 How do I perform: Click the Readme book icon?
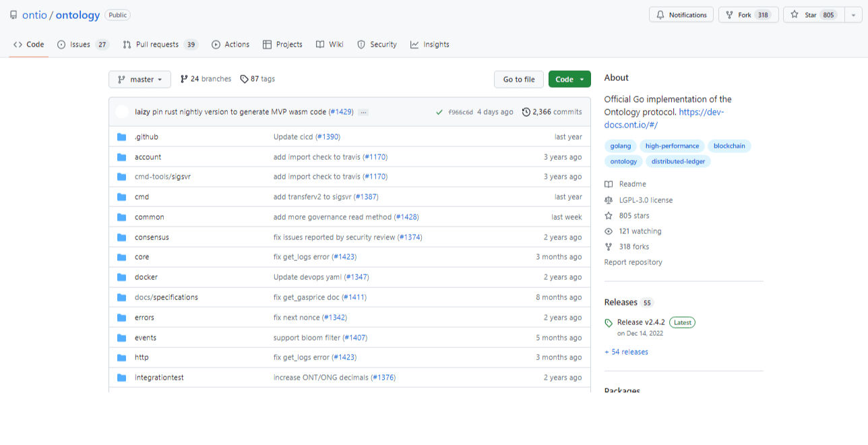[609, 184]
